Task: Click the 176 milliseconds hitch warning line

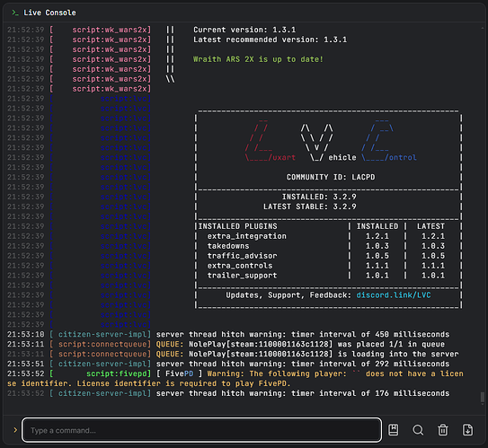Action: tap(228, 393)
